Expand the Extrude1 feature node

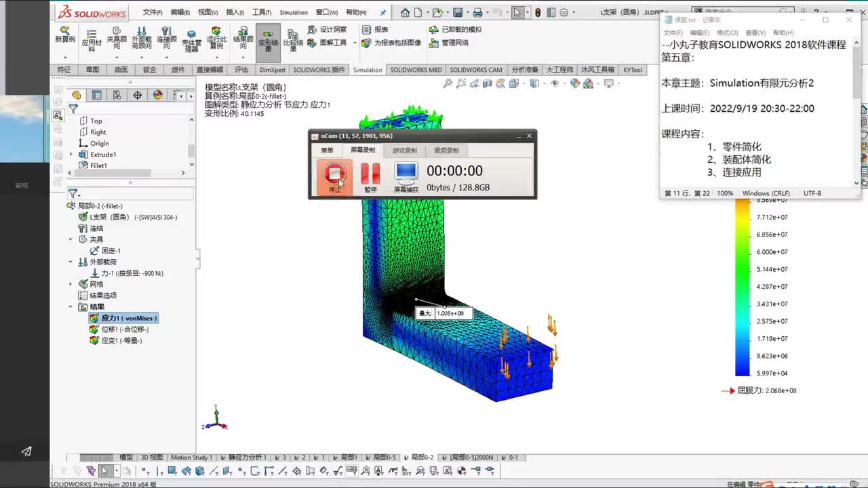pyautogui.click(x=71, y=155)
